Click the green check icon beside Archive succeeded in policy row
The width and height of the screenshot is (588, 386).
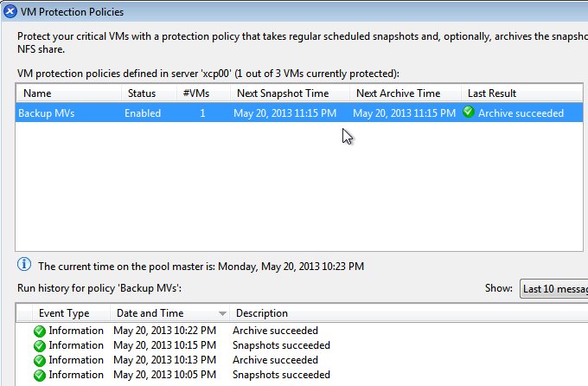click(x=469, y=112)
